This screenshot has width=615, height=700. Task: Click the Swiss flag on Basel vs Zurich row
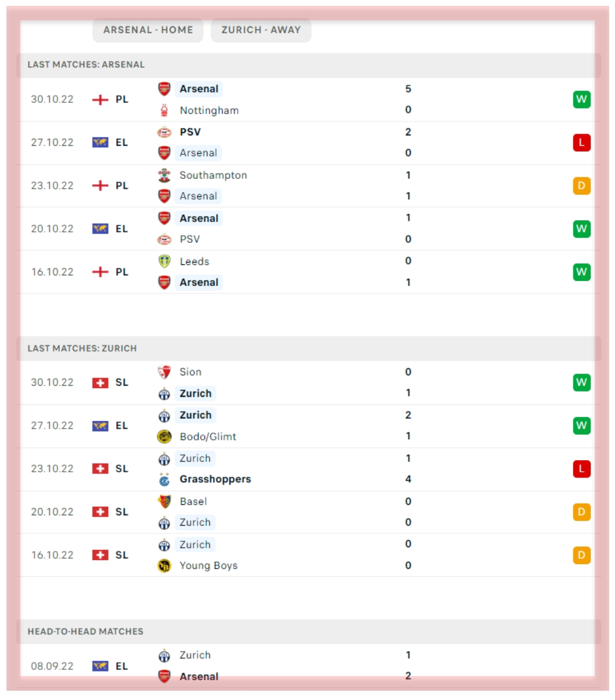pos(100,512)
